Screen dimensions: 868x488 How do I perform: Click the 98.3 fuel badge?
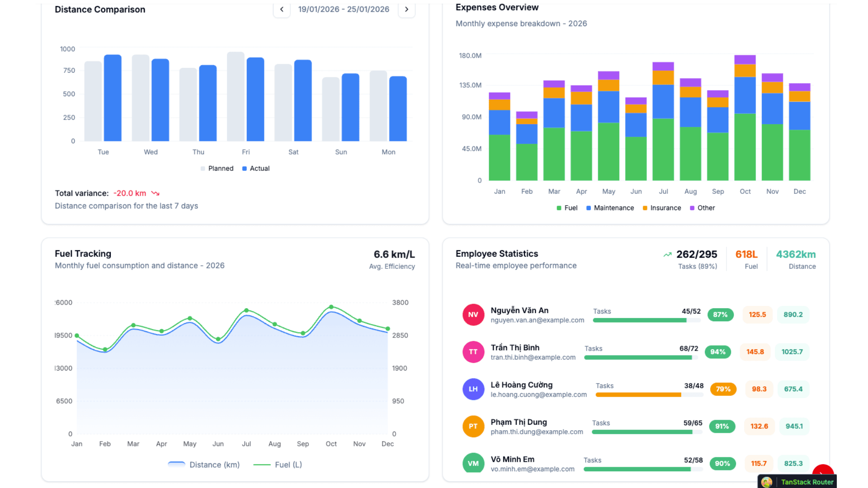point(759,389)
